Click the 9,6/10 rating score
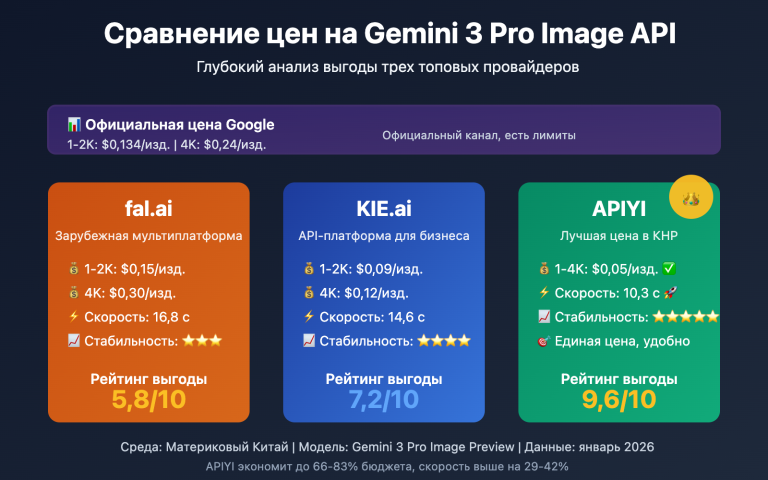 [x=619, y=399]
